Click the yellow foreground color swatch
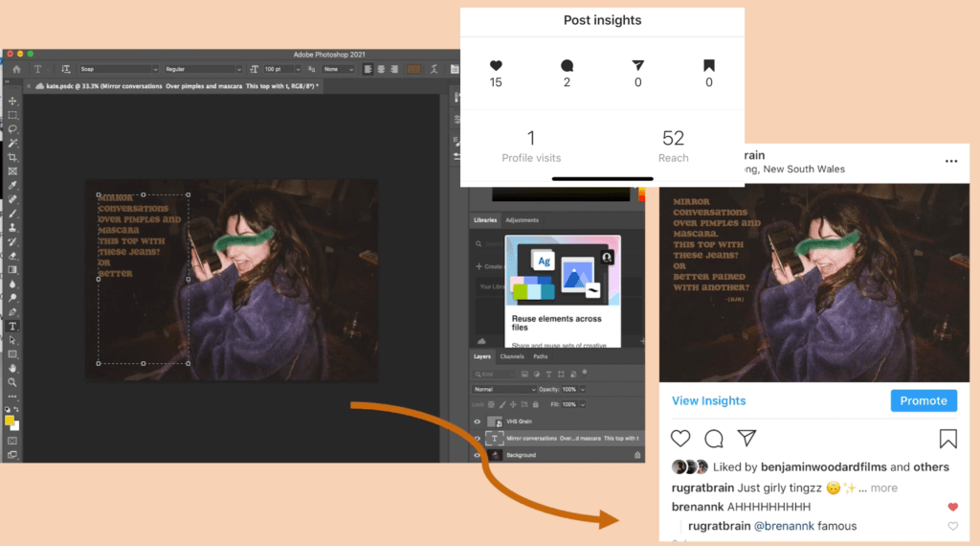This screenshot has height=546, width=980. (10, 420)
